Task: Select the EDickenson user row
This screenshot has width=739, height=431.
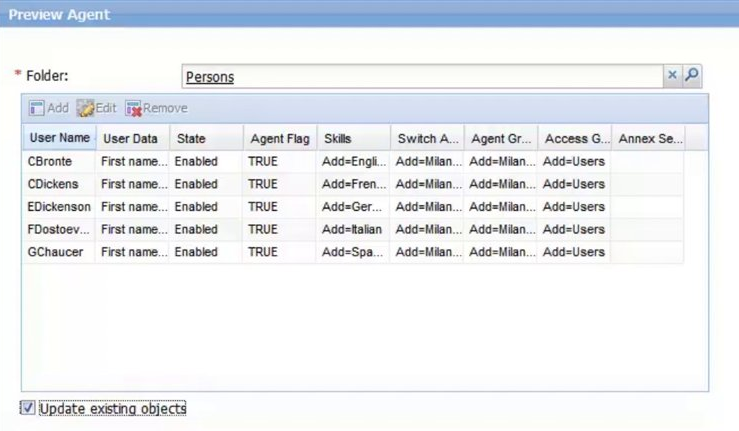Action: pos(60,207)
